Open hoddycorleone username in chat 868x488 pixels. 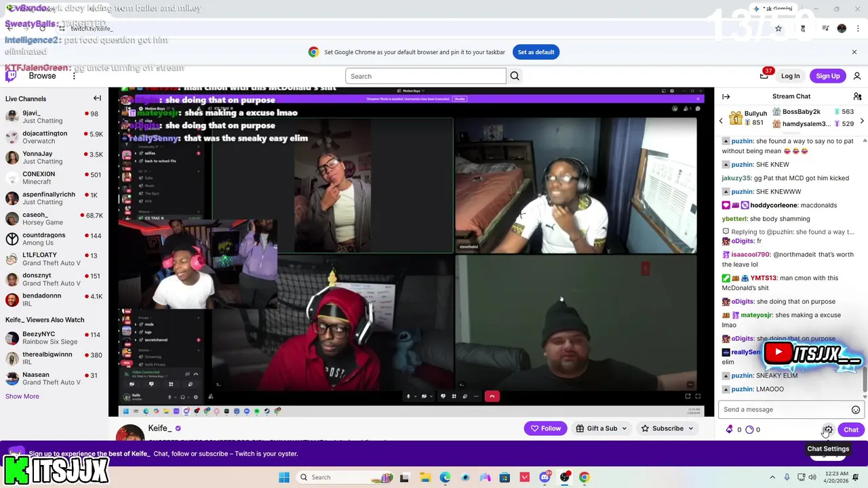(x=774, y=205)
